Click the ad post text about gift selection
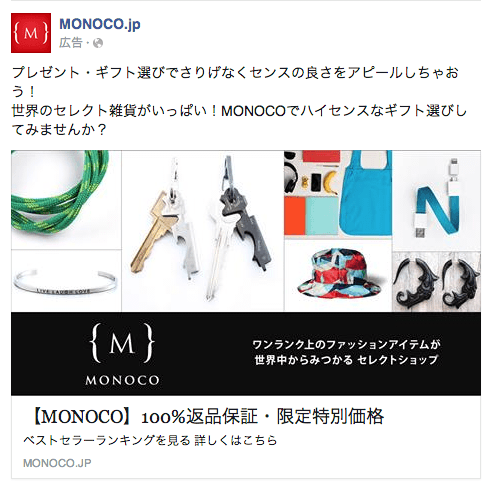Screen dimensions: 492x485 point(238,101)
